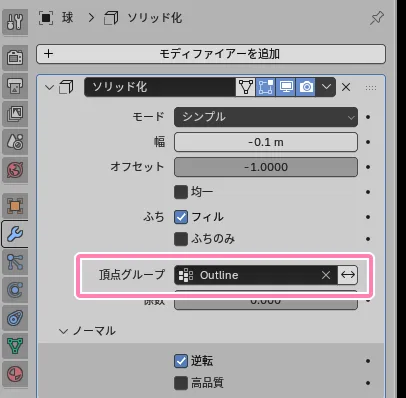This screenshot has width=406, height=398.
Task: Click the 球 object icon in breadcrumb
Action: coord(46,18)
